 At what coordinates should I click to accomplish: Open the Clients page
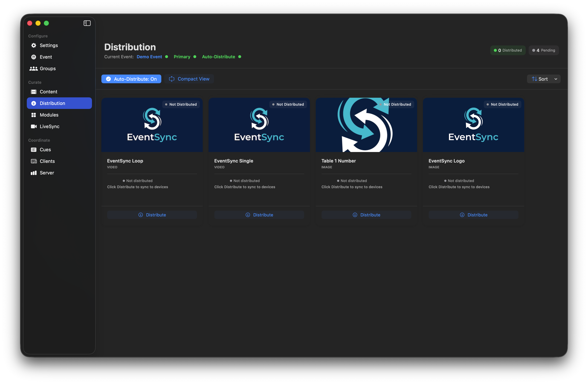pyautogui.click(x=59, y=161)
